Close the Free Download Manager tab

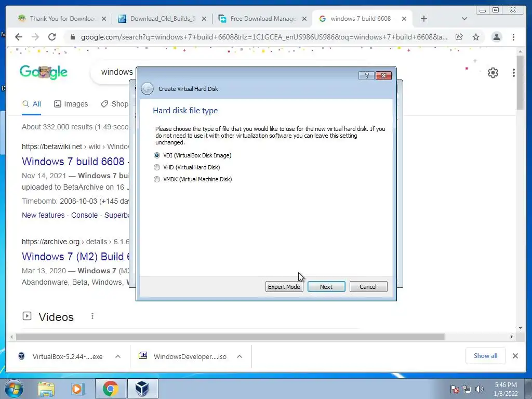[x=304, y=19]
